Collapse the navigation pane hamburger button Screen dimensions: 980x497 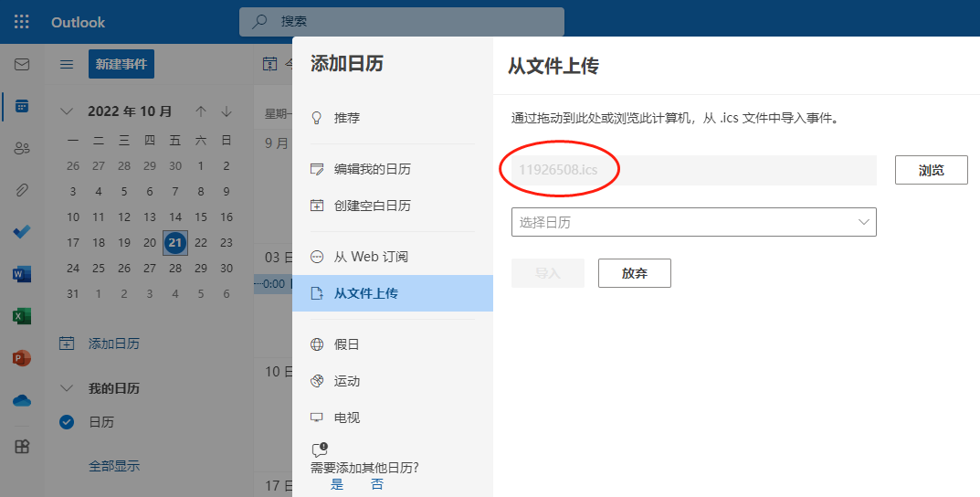click(67, 64)
